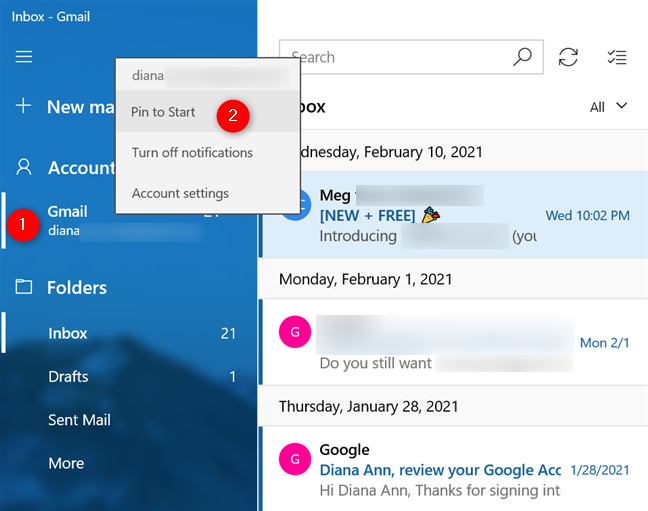Click the plus icon for New mail

pyautogui.click(x=24, y=106)
